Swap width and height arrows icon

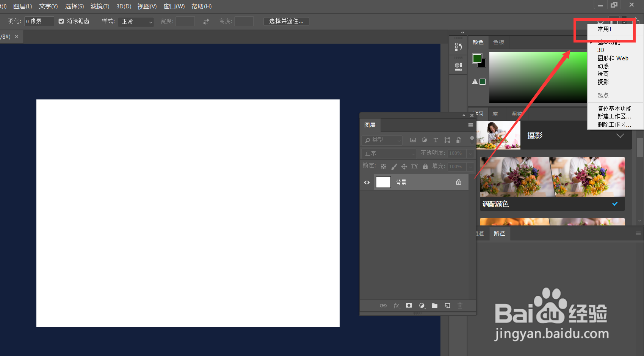206,22
